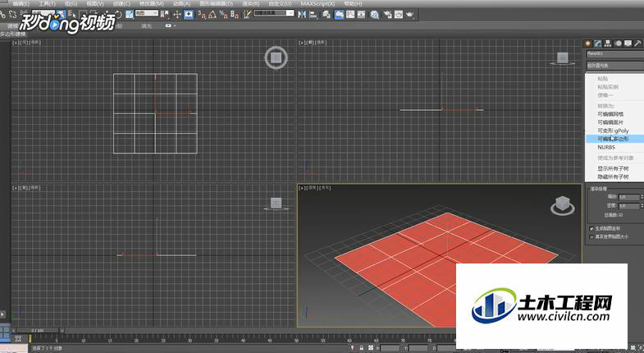This screenshot has height=353, width=644.
Task: Click the Select and Scale icon
Action: click(130, 15)
